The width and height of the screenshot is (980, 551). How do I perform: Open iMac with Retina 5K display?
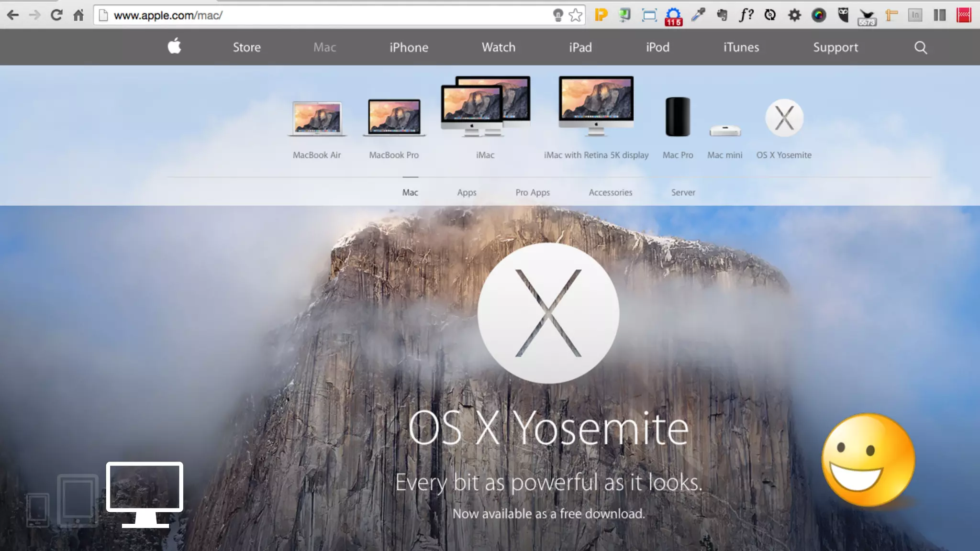click(596, 106)
